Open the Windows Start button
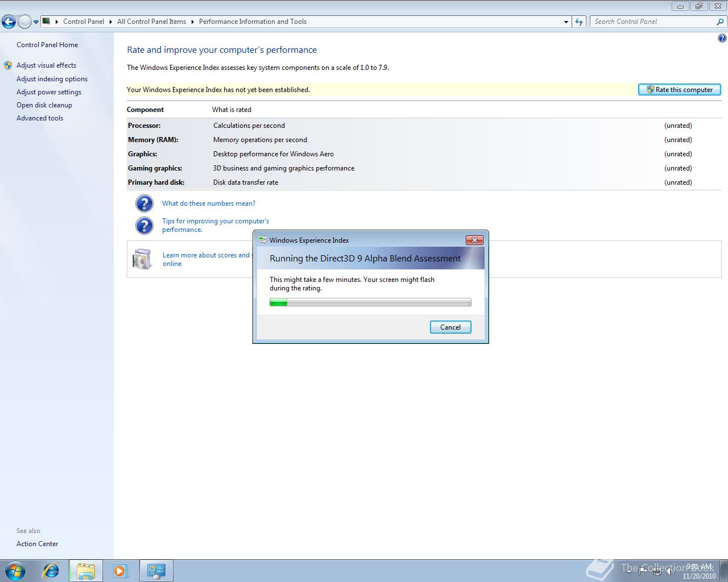Screen dimensions: 728x582 tap(15, 571)
